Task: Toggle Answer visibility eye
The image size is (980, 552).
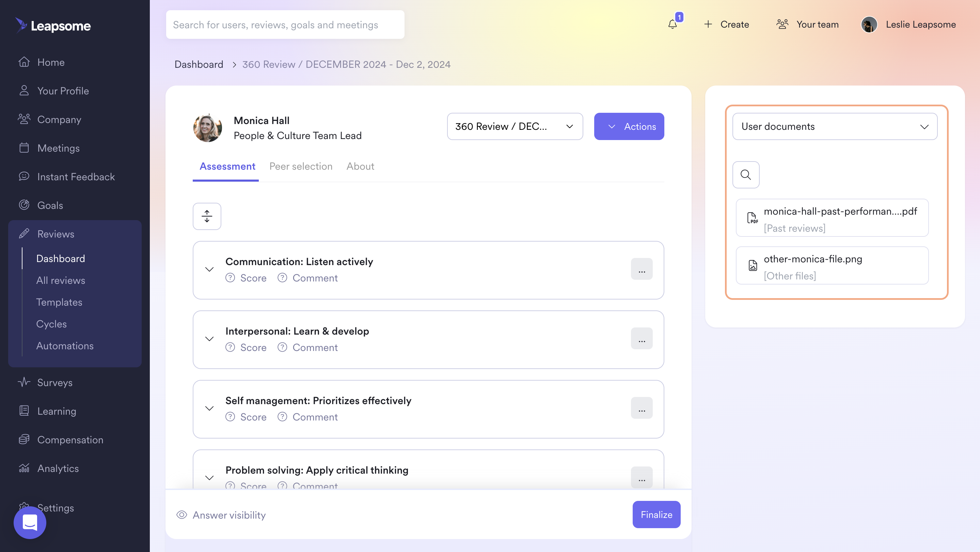Action: 181,515
